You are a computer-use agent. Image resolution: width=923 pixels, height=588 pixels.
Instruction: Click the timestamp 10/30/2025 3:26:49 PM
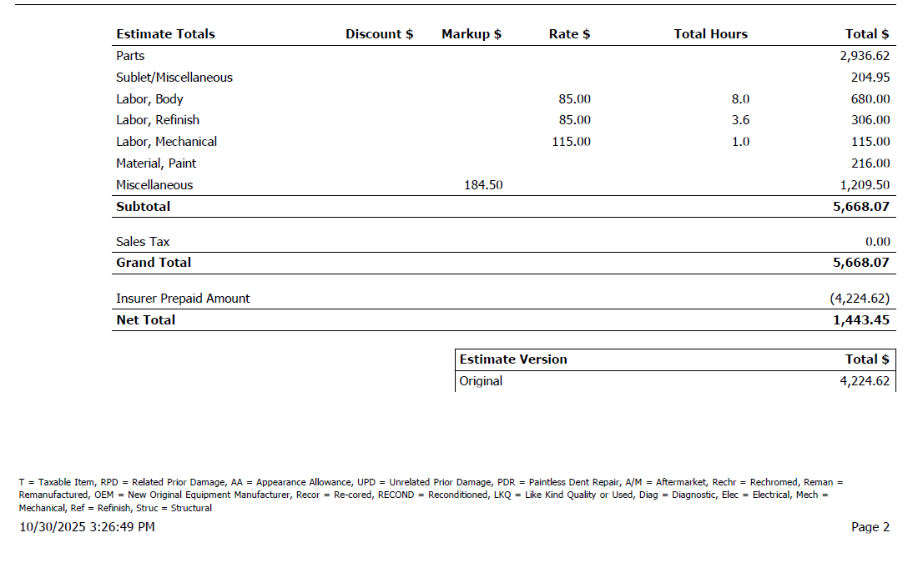point(87,527)
